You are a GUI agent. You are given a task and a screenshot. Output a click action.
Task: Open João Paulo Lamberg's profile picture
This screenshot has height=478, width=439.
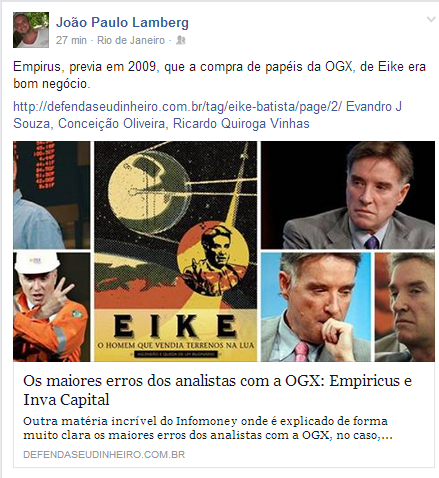[31, 30]
